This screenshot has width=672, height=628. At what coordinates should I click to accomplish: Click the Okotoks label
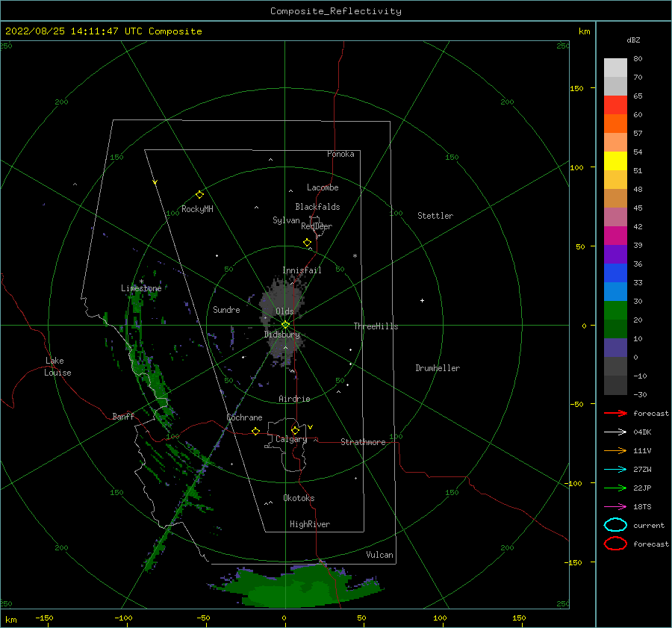point(299,498)
